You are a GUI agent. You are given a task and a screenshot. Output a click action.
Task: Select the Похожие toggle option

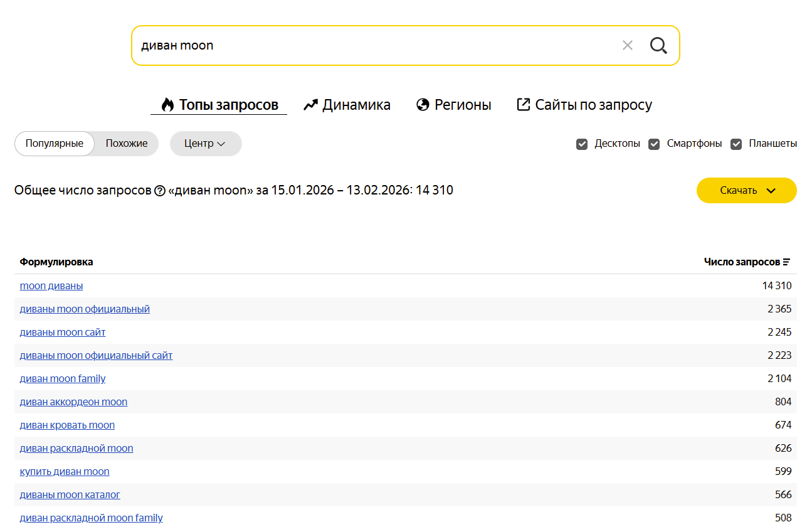tap(127, 144)
